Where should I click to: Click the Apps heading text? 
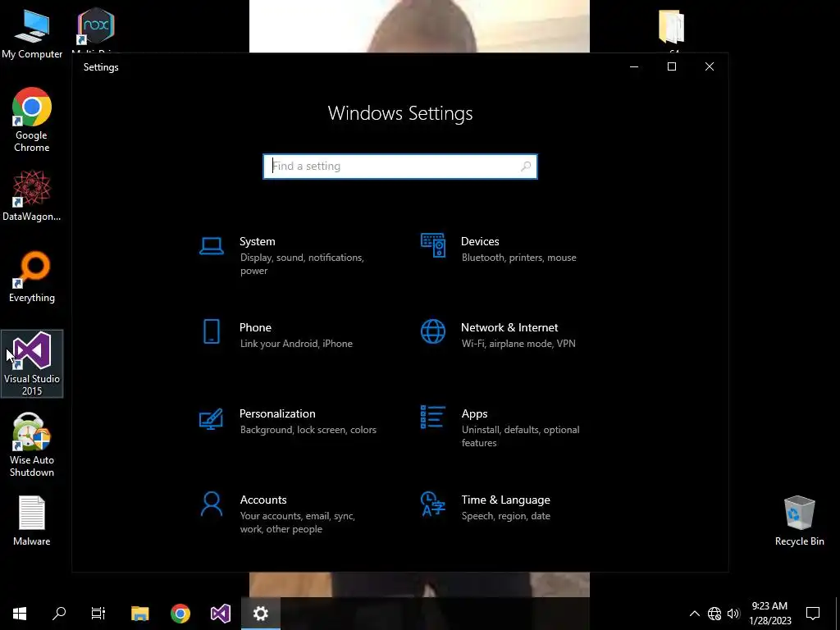475,413
